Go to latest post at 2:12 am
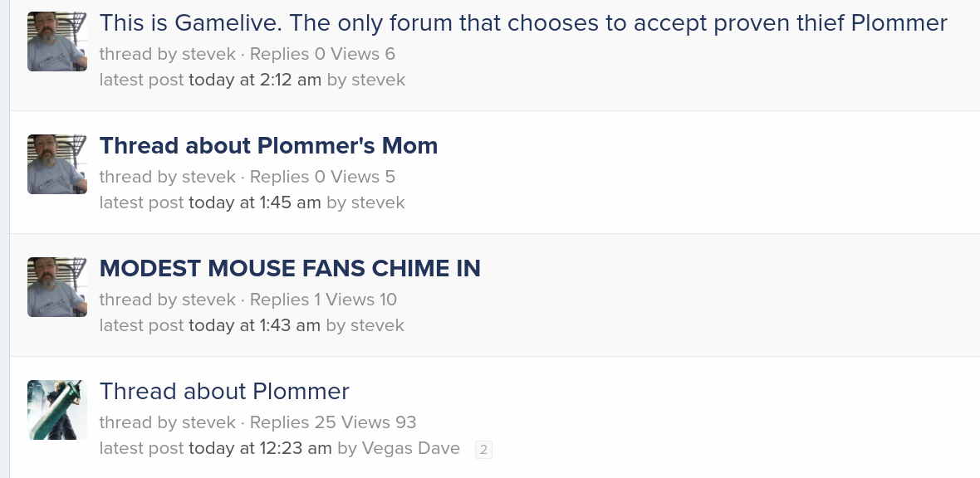 pos(255,80)
